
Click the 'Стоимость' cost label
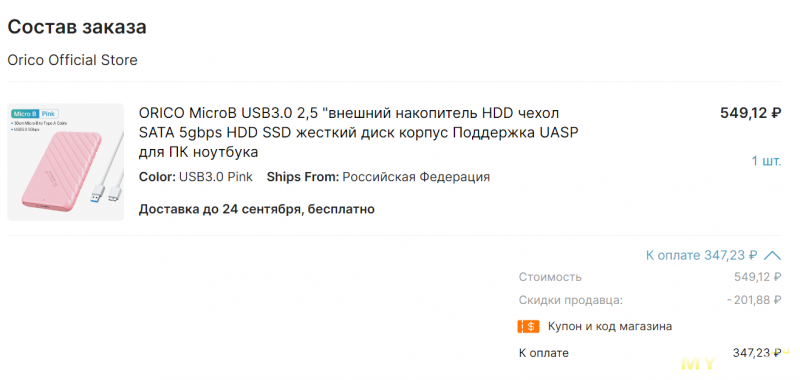pyautogui.click(x=550, y=277)
